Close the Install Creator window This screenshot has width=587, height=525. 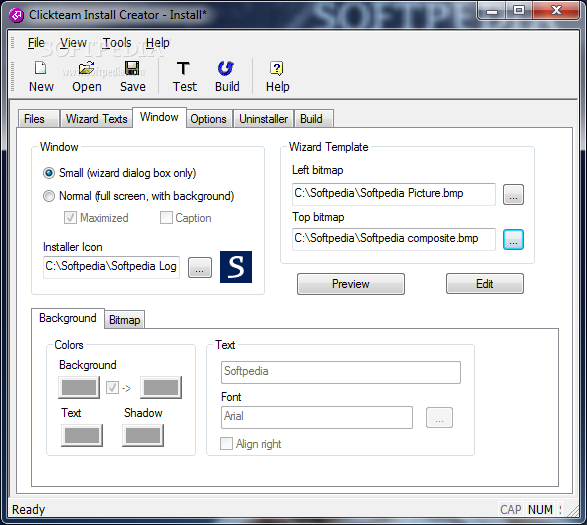(556, 11)
